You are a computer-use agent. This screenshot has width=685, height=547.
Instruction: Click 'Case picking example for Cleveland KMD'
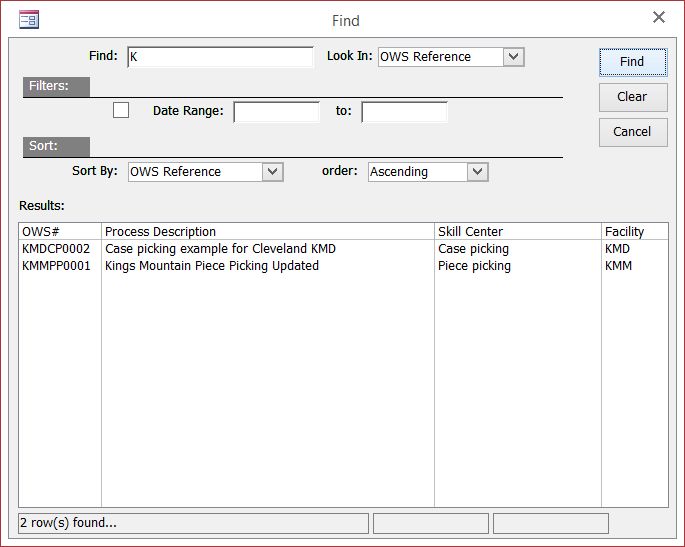pos(220,249)
